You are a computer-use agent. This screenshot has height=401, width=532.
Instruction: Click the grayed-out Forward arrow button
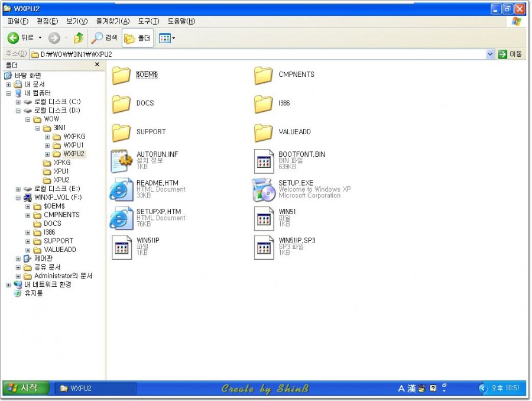click(54, 38)
